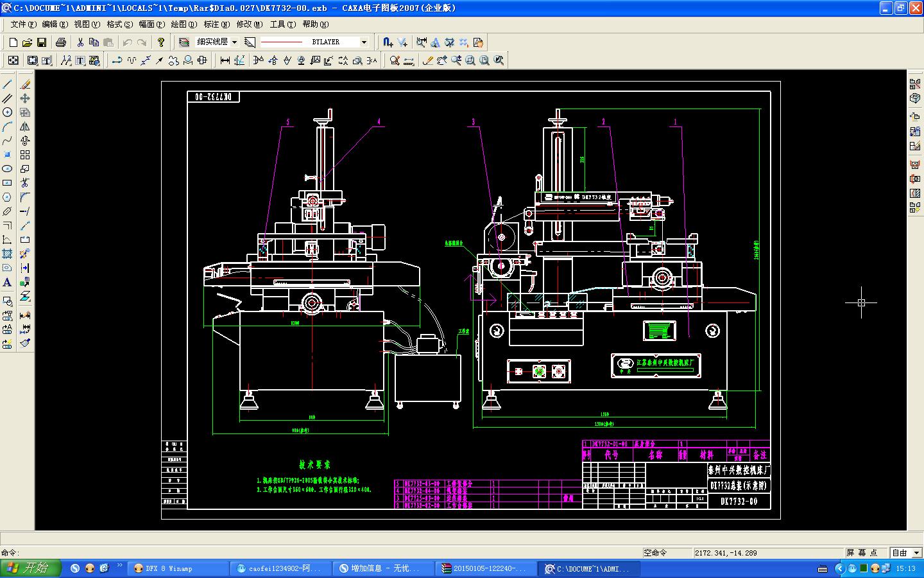This screenshot has height=578, width=924.
Task: Open the 绘图 menu
Action: coord(184,24)
